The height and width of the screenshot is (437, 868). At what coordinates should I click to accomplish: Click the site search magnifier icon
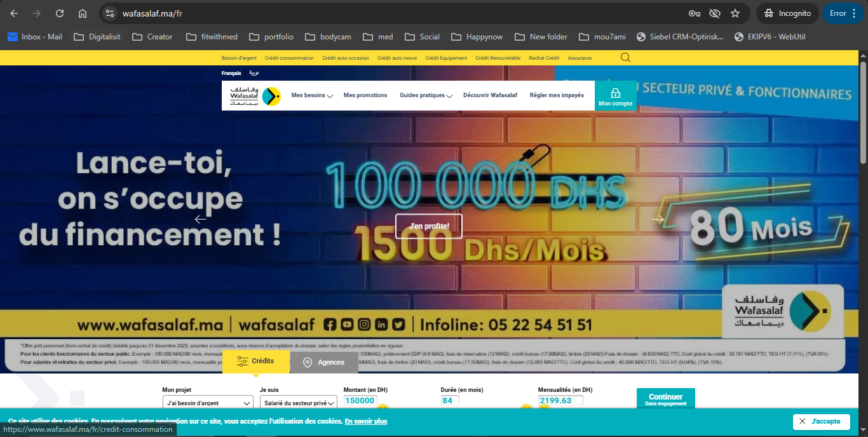pos(625,58)
